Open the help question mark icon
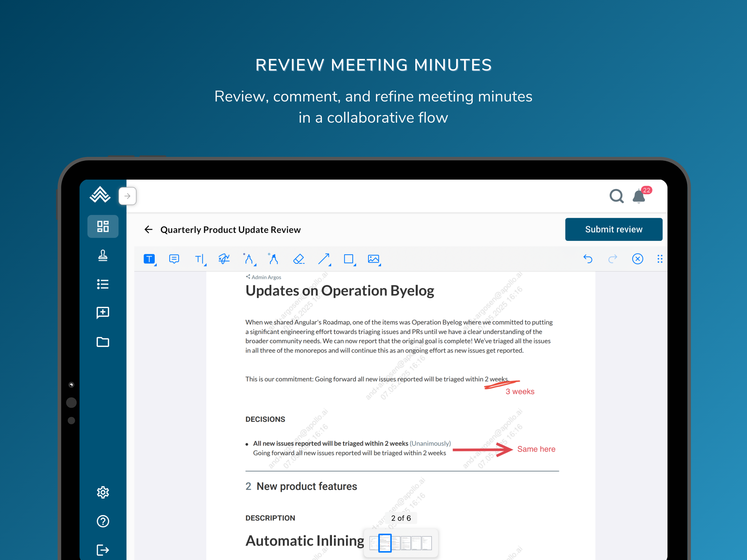The image size is (747, 560). click(103, 521)
